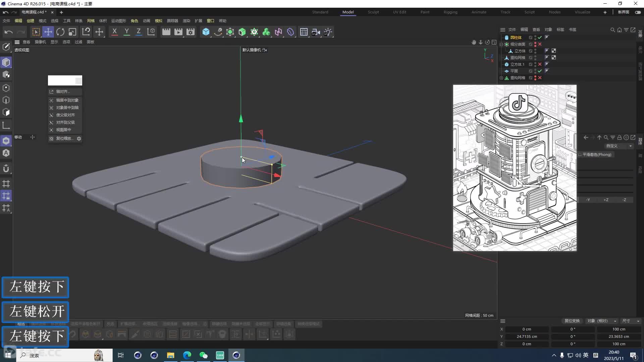The height and width of the screenshot is (362, 644).
Task: Click the 复位变换 button
Action: tap(572, 321)
